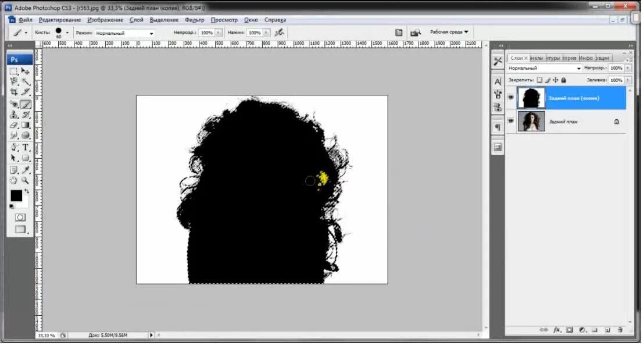Select the History Brush tool

(x=26, y=115)
